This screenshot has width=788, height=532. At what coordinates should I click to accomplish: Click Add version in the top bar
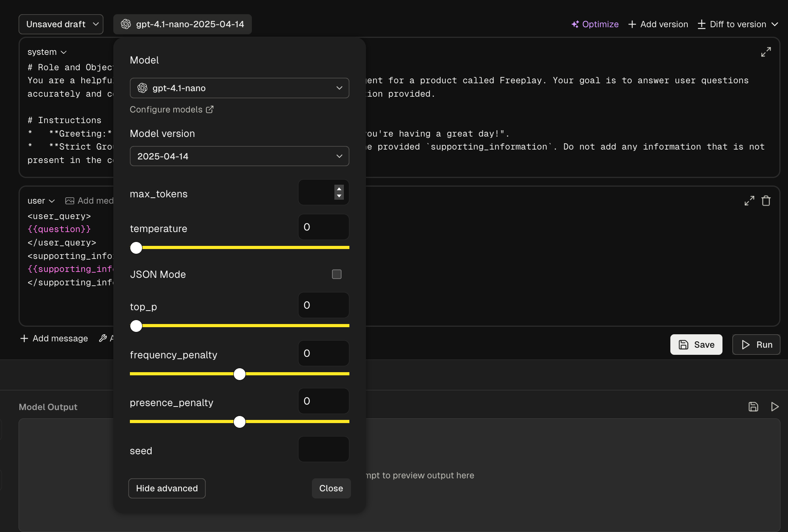pos(658,24)
